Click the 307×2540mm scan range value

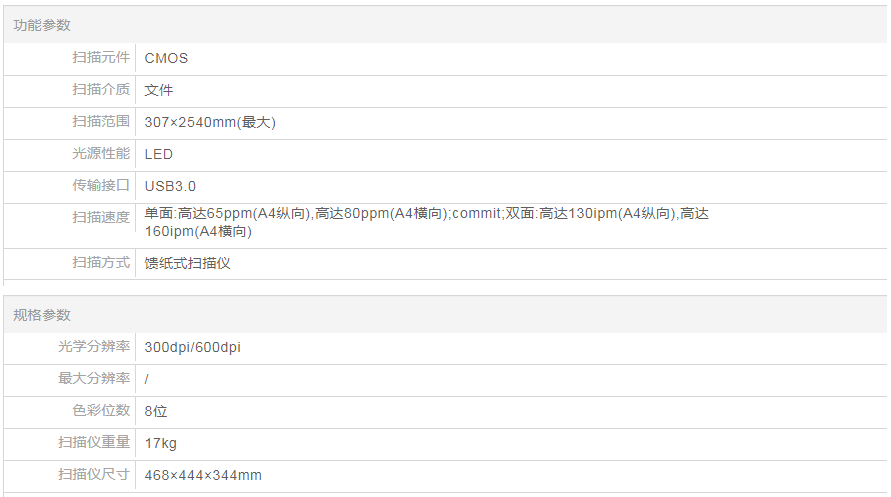click(x=210, y=122)
